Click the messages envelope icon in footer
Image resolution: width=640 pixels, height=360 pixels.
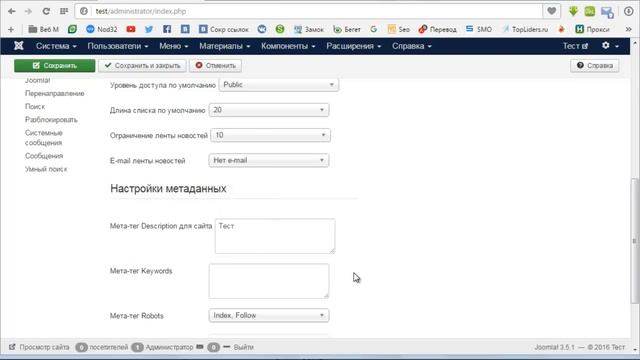200,347
